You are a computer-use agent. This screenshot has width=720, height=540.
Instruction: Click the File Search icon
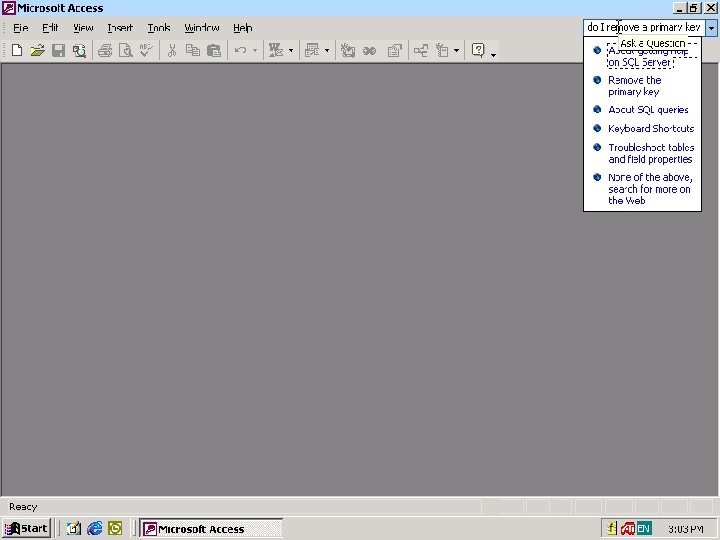pyautogui.click(x=79, y=50)
